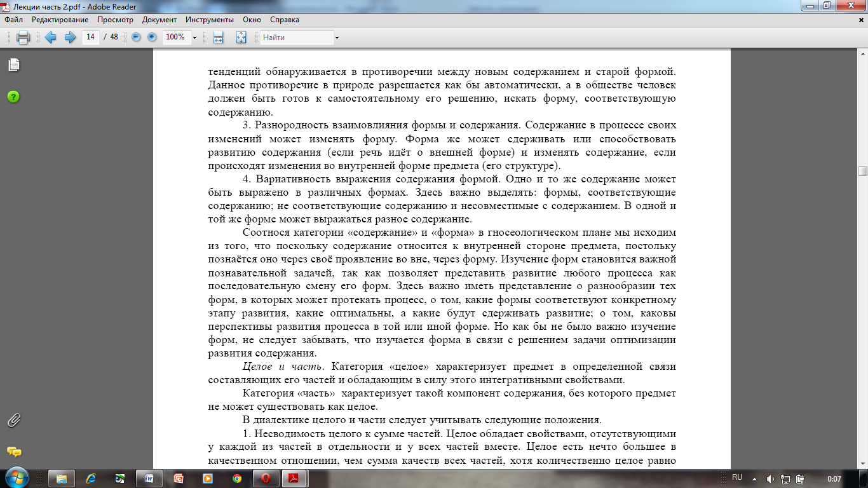Open the Windows Start button
This screenshot has height=488, width=868.
pyautogui.click(x=17, y=478)
